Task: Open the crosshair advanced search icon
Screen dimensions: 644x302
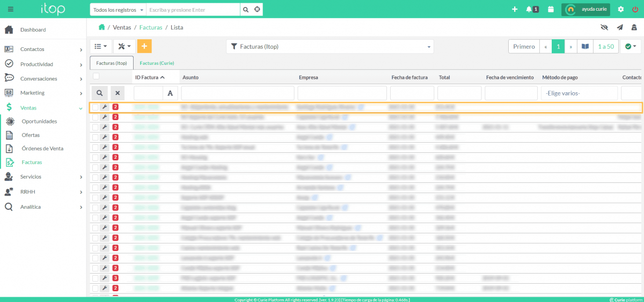Action: pyautogui.click(x=257, y=10)
